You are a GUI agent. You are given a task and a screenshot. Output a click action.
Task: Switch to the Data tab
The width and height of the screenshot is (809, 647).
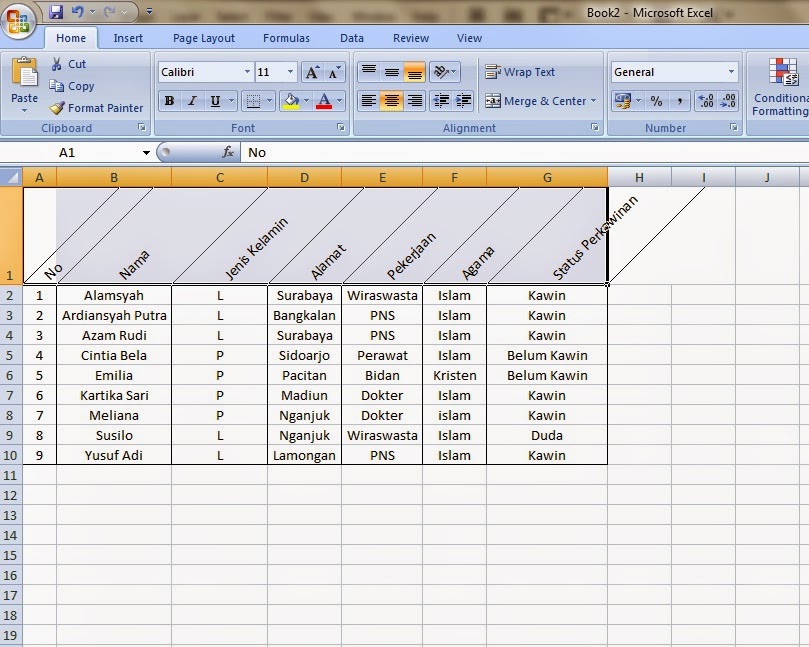pyautogui.click(x=352, y=38)
